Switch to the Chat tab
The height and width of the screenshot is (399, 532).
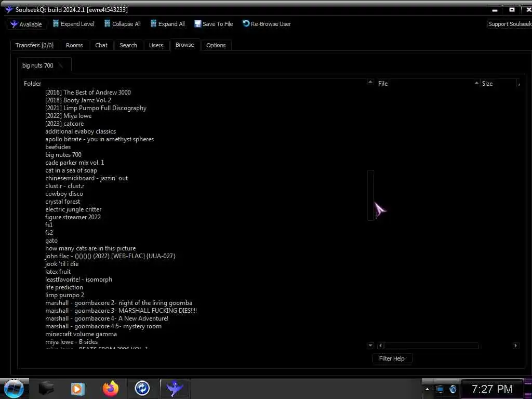tap(101, 45)
